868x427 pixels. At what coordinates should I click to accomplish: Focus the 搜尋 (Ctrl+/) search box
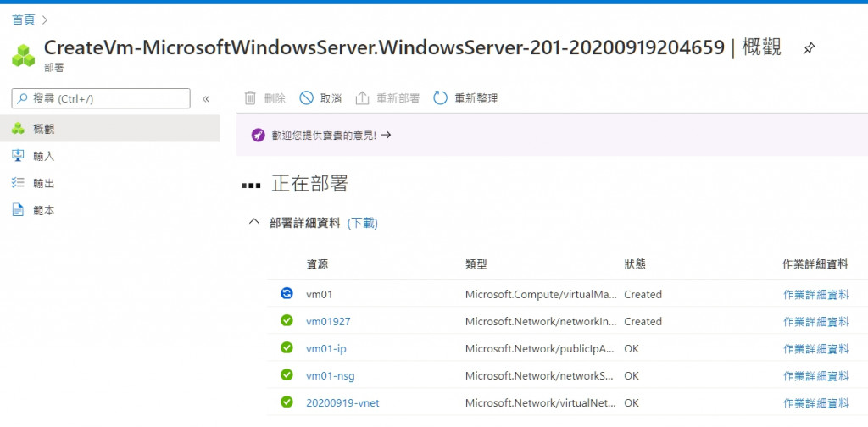coord(101,98)
